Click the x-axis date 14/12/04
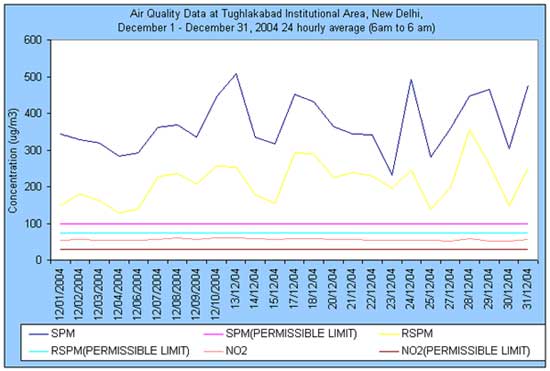Screen dimensions: 550x371 [255, 289]
